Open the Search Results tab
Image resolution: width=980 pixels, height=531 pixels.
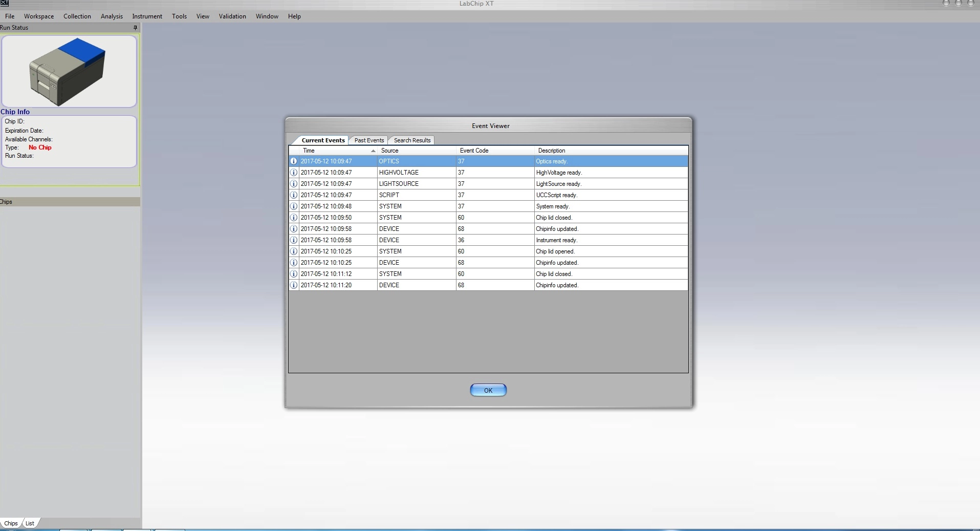pos(412,140)
